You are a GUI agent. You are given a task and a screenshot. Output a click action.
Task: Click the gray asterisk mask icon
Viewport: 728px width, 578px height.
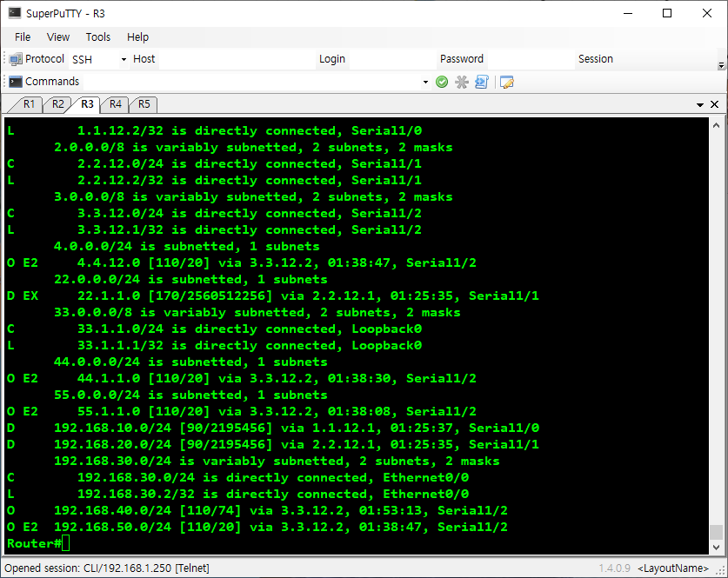click(x=462, y=82)
